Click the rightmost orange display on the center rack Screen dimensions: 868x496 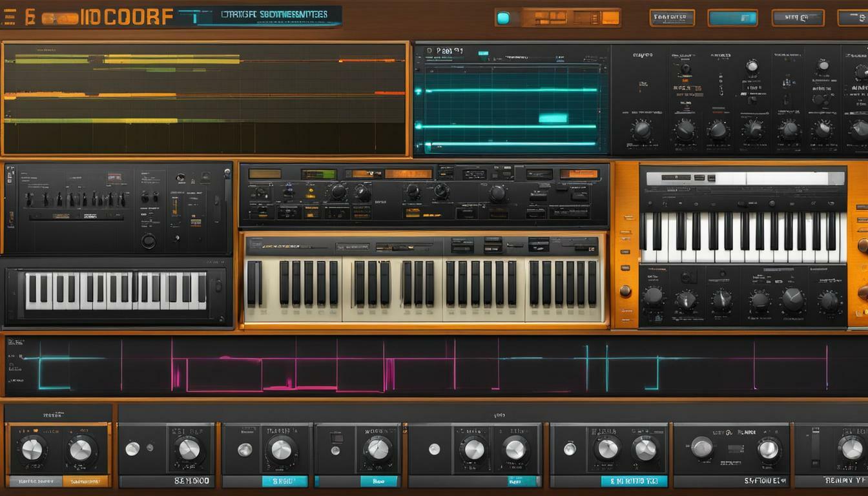579,174
